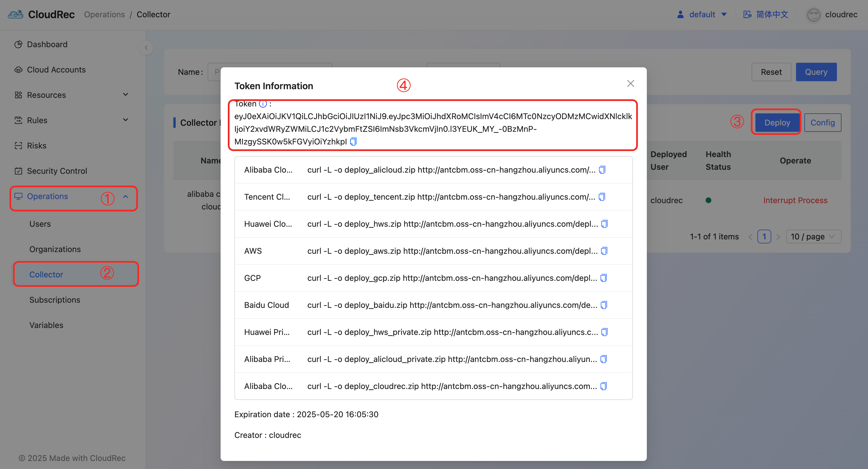Copy the deploy_hws_private.zip curl command

[x=604, y=332]
